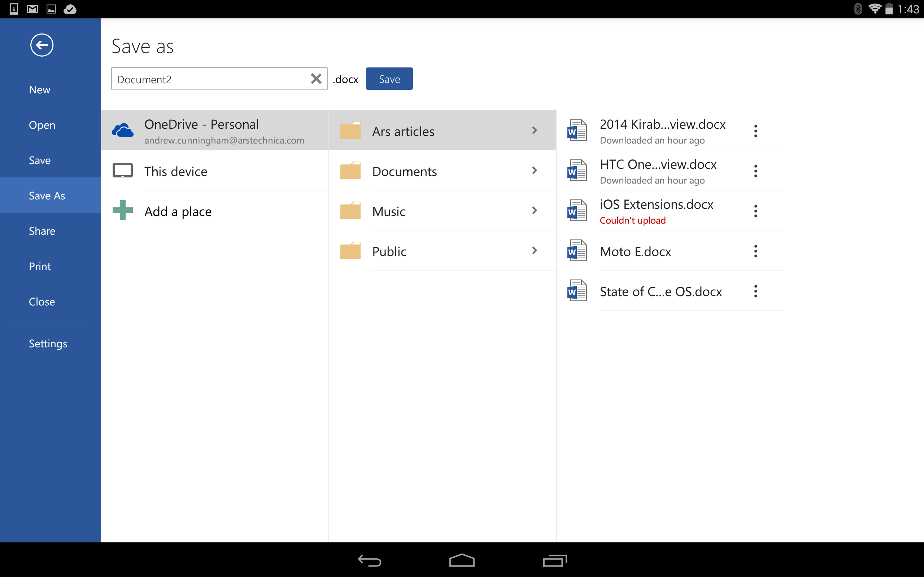Open overflow menu for 2014 Kirab...view.docx
Viewport: 924px width, 577px height.
tap(756, 131)
